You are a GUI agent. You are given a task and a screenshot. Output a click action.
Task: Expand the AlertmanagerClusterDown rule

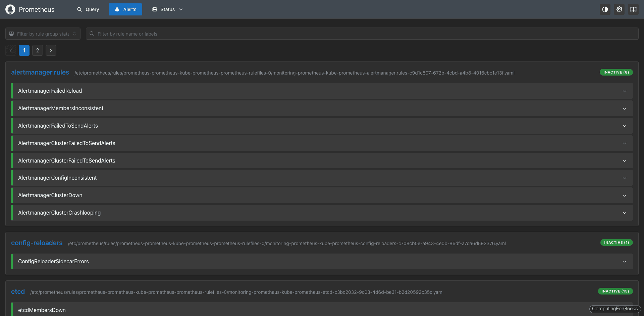click(x=624, y=195)
